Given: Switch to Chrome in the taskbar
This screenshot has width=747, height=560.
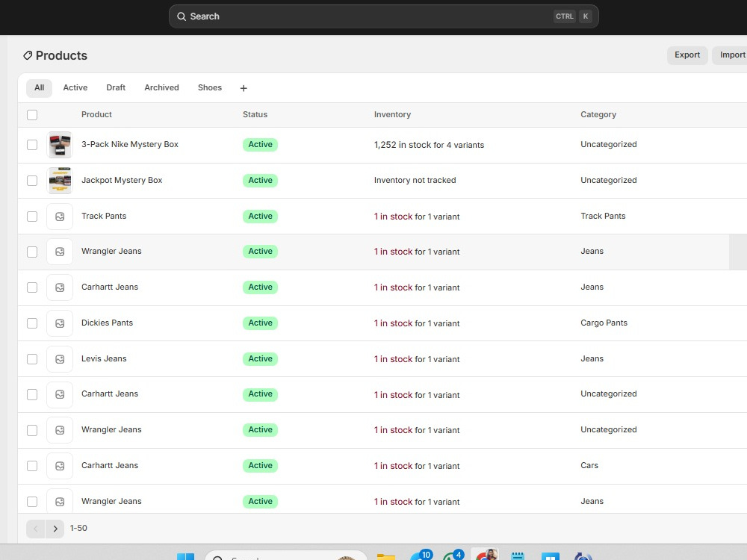Looking at the screenshot, I should 485,554.
